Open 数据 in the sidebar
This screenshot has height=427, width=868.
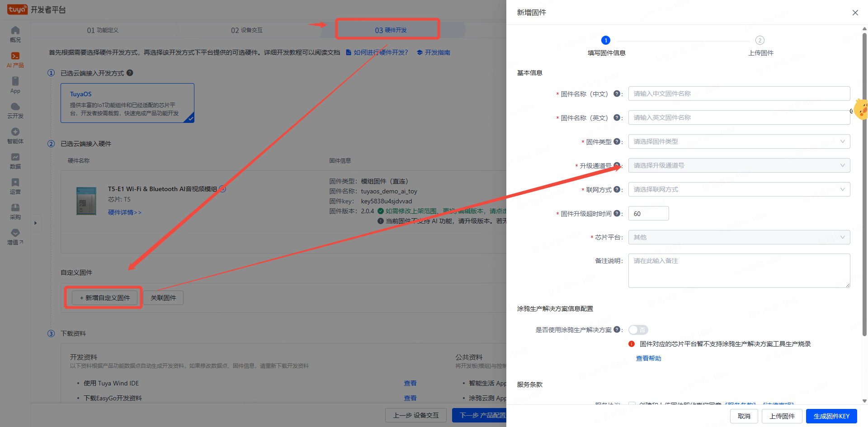15,161
